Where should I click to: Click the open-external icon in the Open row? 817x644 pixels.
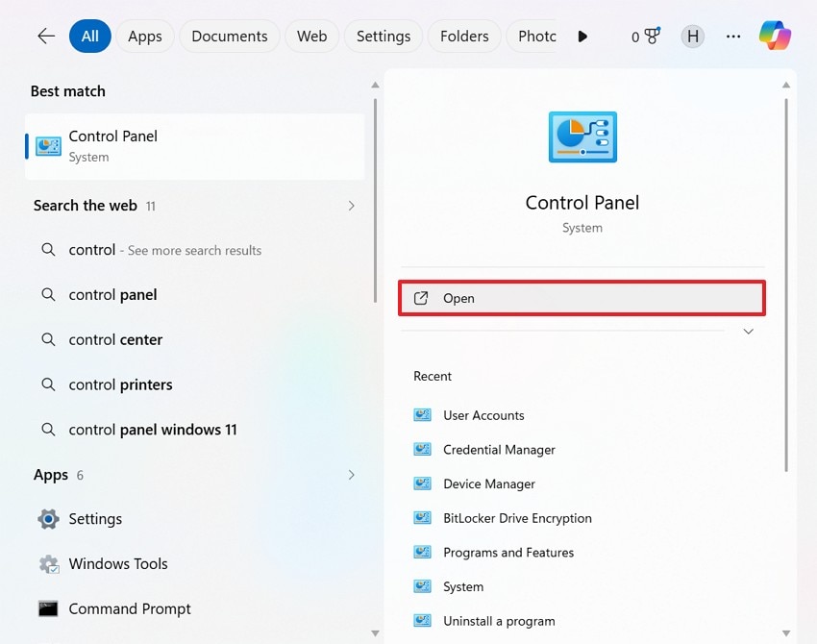tap(421, 298)
